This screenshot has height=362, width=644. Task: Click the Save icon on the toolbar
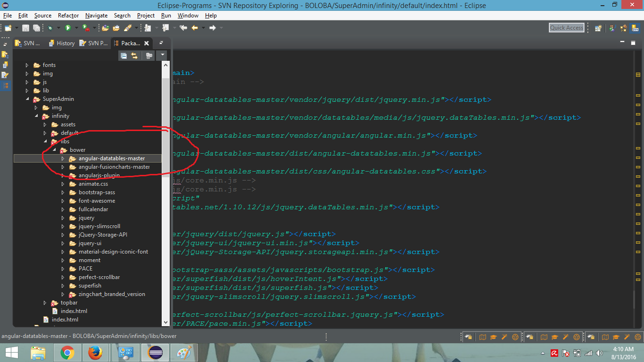(x=25, y=28)
